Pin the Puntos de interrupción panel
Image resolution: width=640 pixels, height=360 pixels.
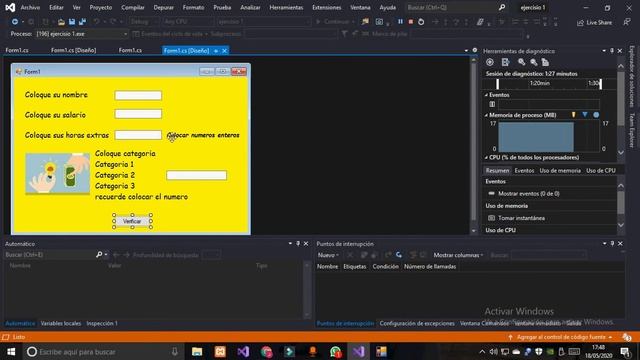click(612, 244)
